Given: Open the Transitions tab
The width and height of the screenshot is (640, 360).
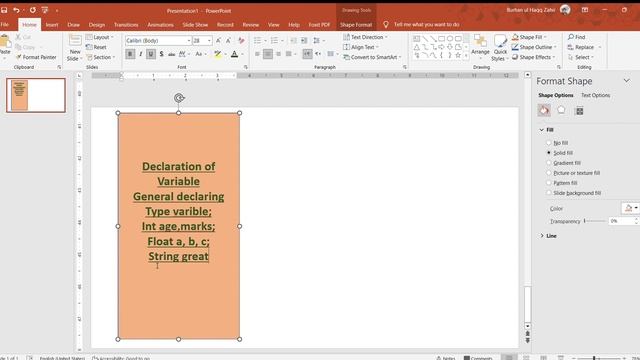Looking at the screenshot, I should click(126, 25).
